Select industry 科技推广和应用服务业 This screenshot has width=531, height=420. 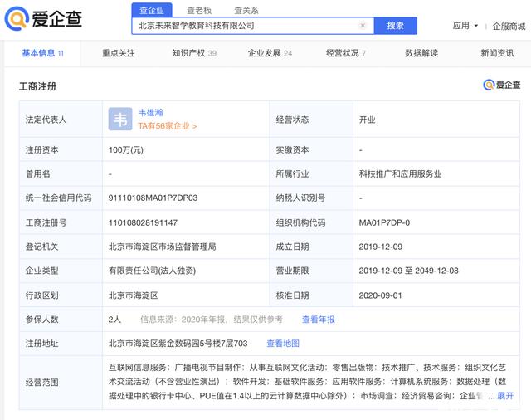pos(400,173)
